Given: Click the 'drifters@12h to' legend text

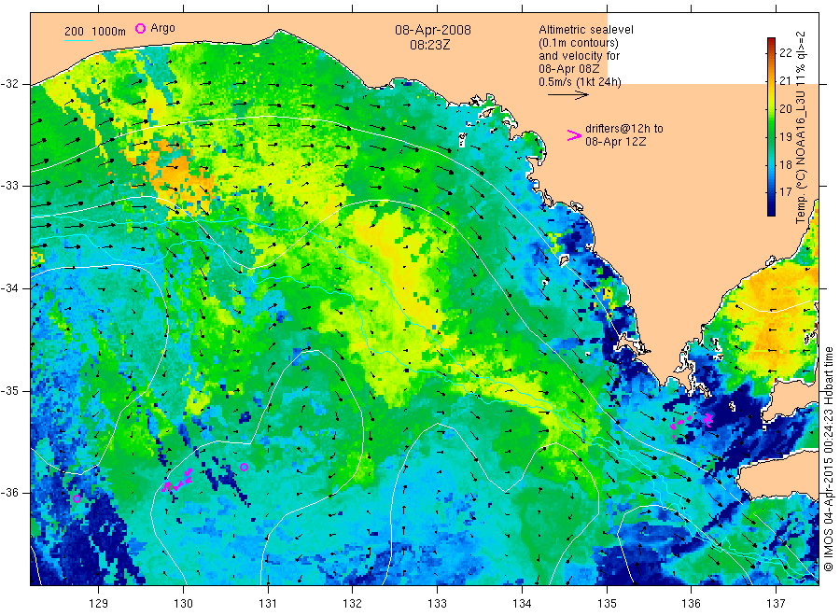Looking at the screenshot, I should (624, 129).
